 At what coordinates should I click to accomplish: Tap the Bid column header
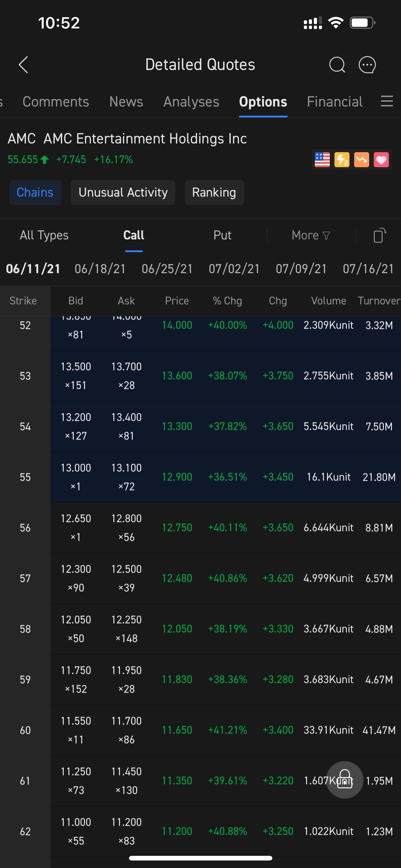[76, 301]
